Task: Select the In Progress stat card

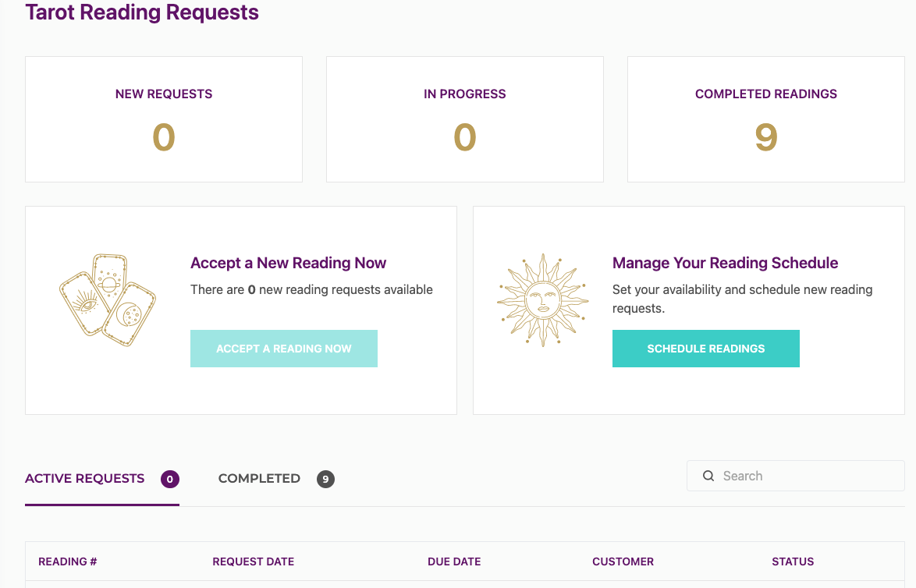Action: point(465,119)
